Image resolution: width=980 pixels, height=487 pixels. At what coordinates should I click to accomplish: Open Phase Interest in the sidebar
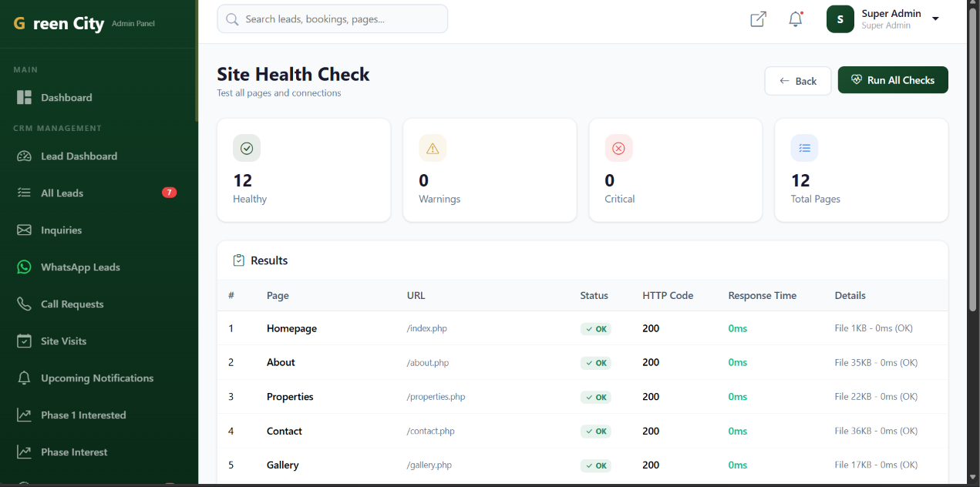click(x=98, y=452)
